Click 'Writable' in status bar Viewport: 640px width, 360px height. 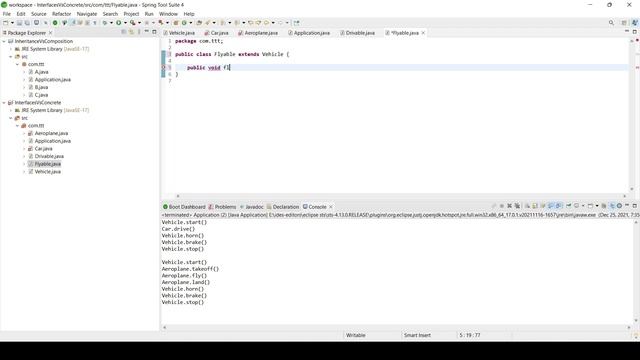[x=356, y=335]
